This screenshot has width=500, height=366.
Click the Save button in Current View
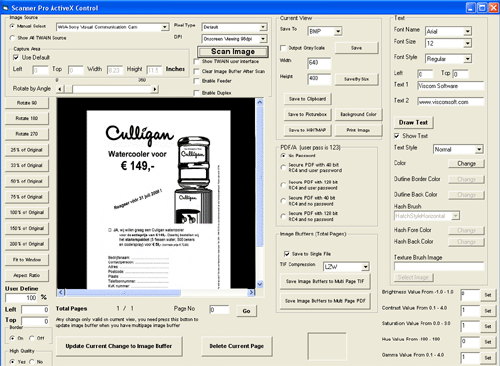(356, 48)
